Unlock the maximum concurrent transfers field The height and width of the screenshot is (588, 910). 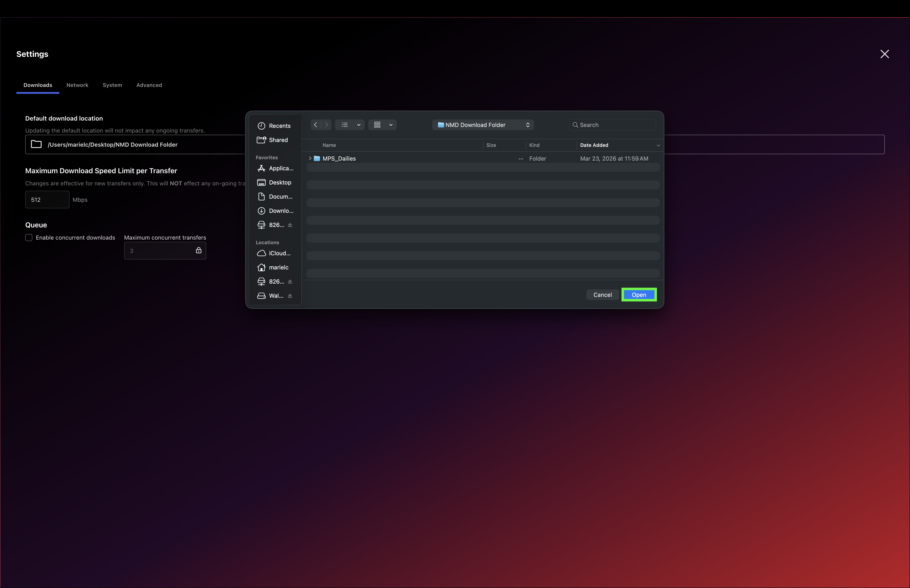tap(199, 250)
